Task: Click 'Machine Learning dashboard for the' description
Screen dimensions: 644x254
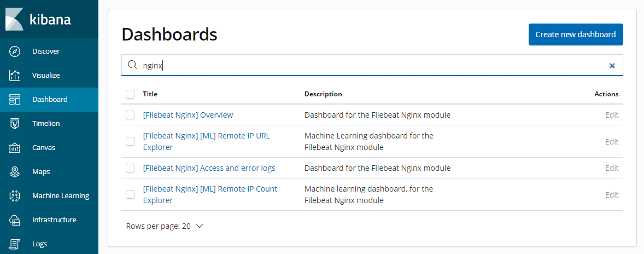Action: pos(369,136)
